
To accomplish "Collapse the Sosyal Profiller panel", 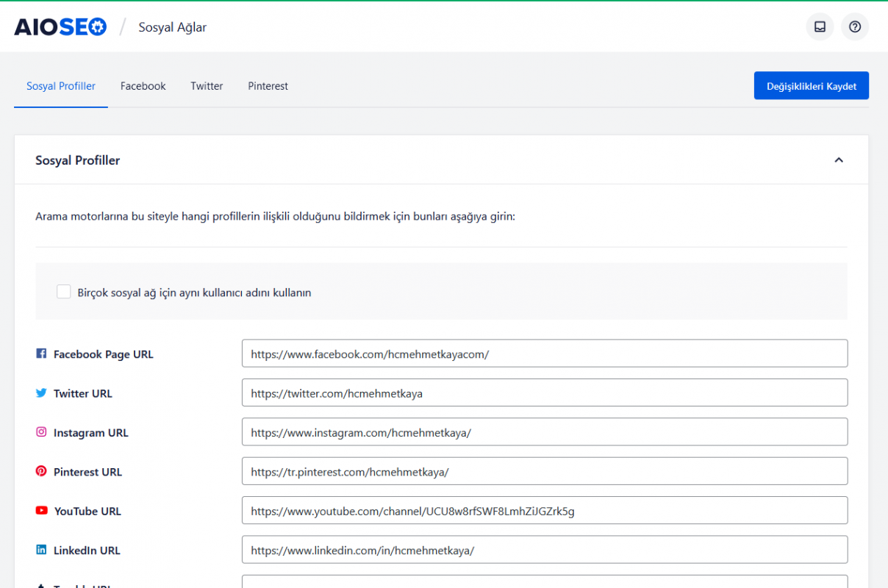I will [839, 159].
